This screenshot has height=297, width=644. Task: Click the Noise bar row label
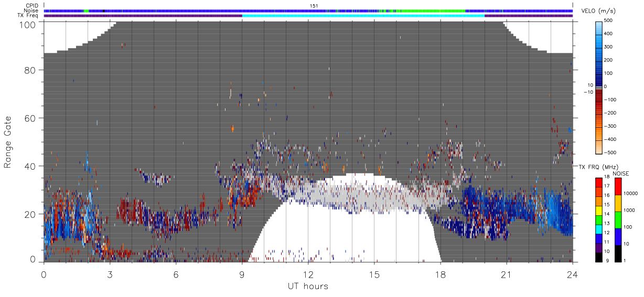point(31,10)
